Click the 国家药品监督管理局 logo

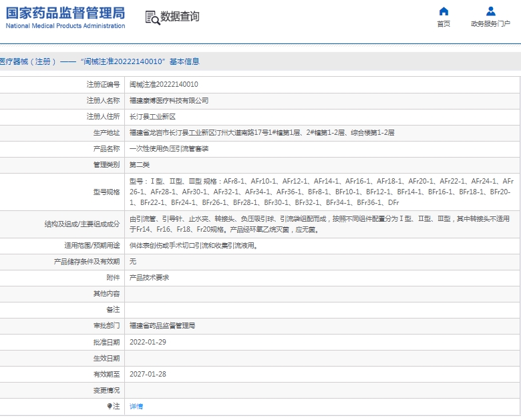click(x=65, y=13)
